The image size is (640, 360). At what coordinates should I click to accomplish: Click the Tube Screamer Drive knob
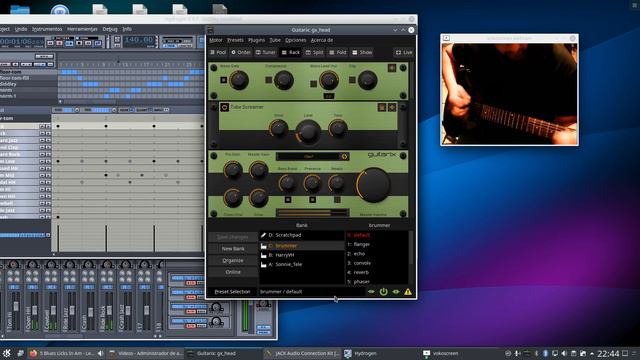click(x=278, y=129)
